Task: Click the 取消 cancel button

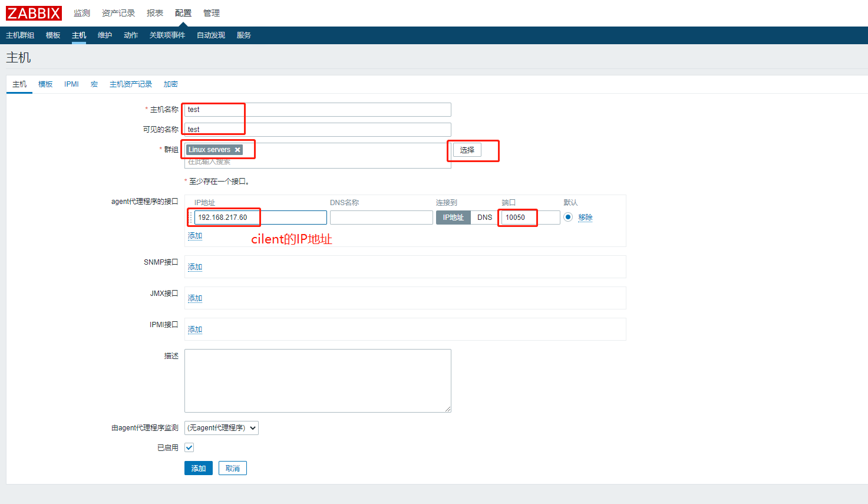Action: [233, 468]
